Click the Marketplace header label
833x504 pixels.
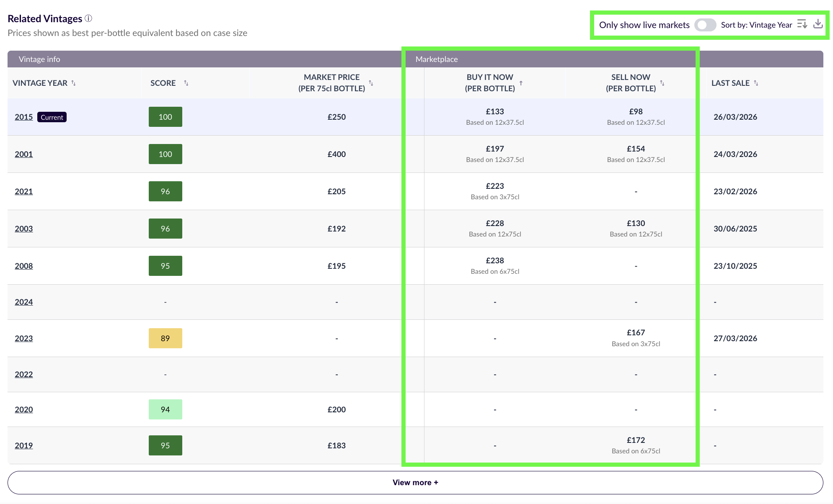pos(436,59)
